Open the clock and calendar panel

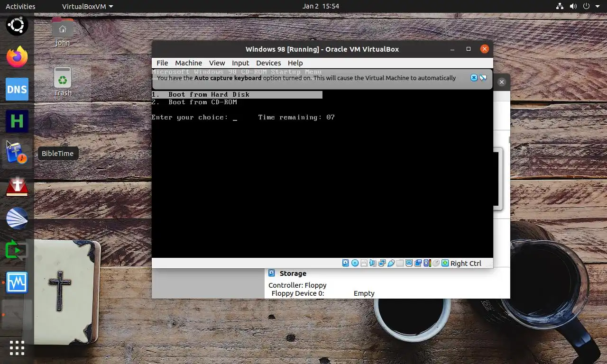tap(321, 6)
